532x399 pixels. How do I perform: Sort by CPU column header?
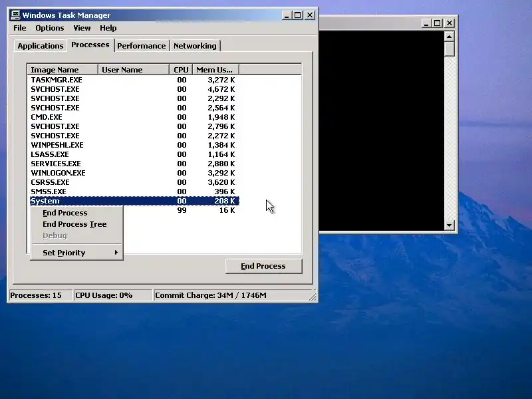181,70
